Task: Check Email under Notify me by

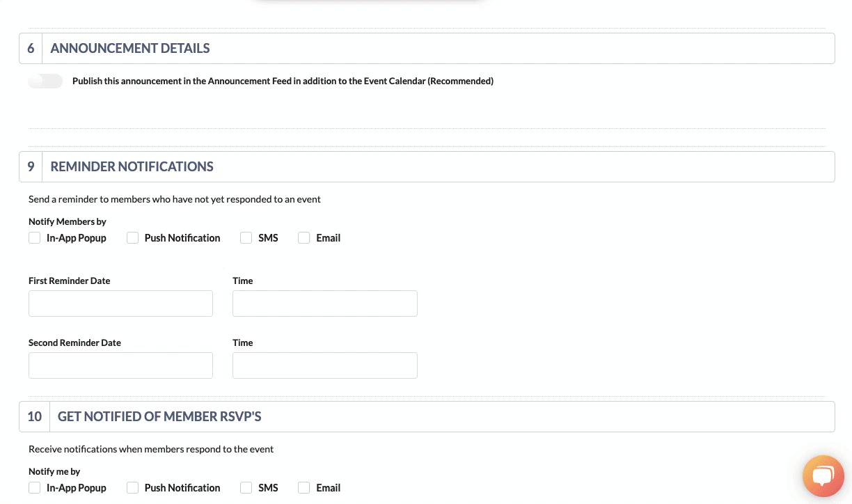Action: [x=303, y=488]
